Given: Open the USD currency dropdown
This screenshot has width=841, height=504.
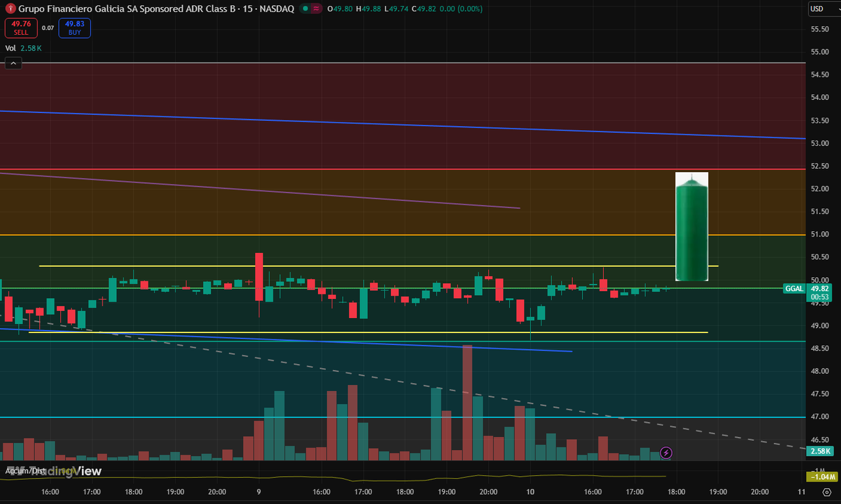Looking at the screenshot, I should (x=824, y=9).
